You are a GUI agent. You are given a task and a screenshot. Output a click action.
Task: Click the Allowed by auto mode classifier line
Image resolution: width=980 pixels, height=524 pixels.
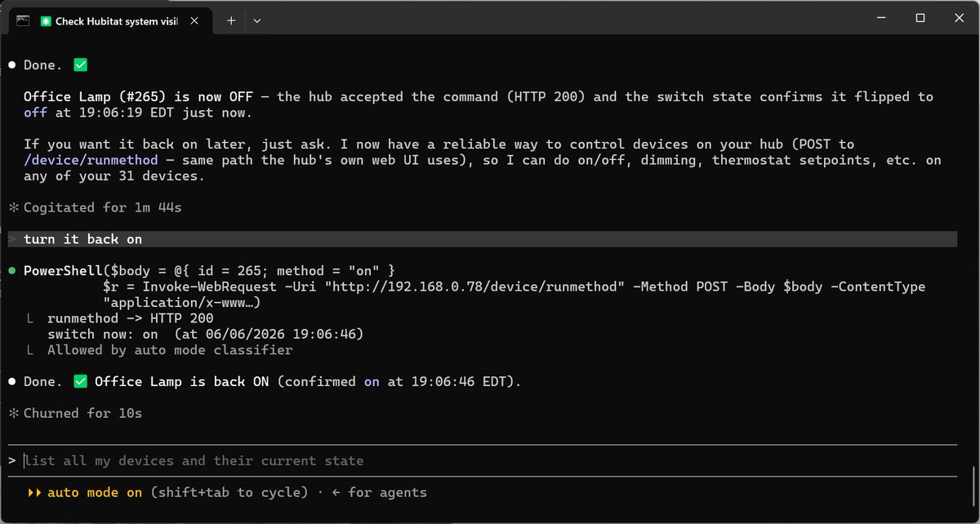tap(169, 350)
